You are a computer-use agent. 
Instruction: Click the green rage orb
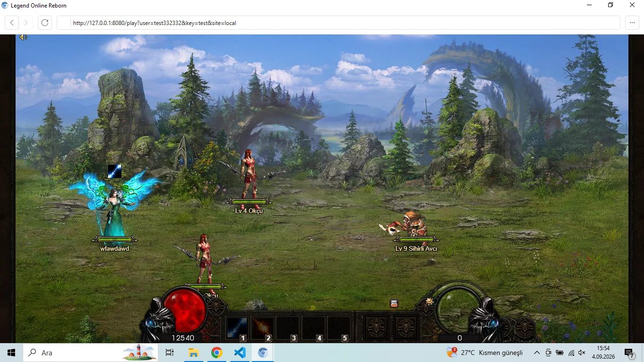[x=459, y=309]
